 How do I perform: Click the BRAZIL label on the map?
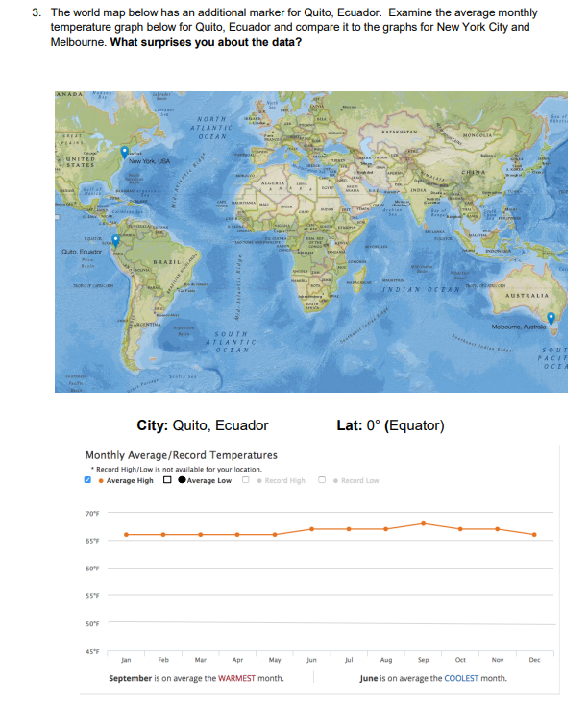click(167, 262)
